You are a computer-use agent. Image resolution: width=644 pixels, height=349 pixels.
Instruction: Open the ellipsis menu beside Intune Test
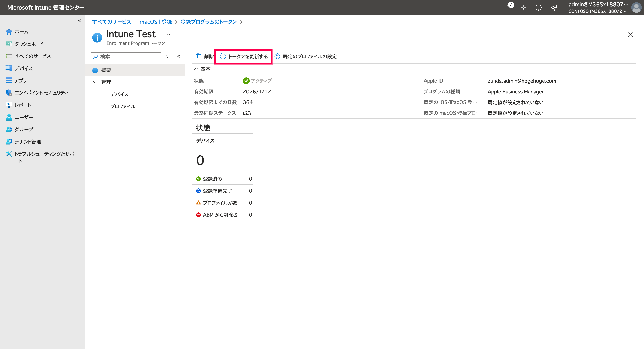168,34
